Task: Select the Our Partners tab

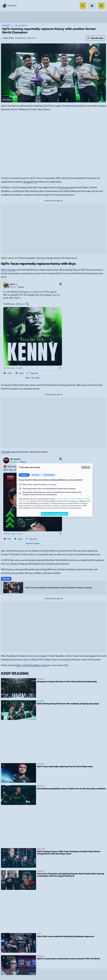Action: click(x=49, y=475)
